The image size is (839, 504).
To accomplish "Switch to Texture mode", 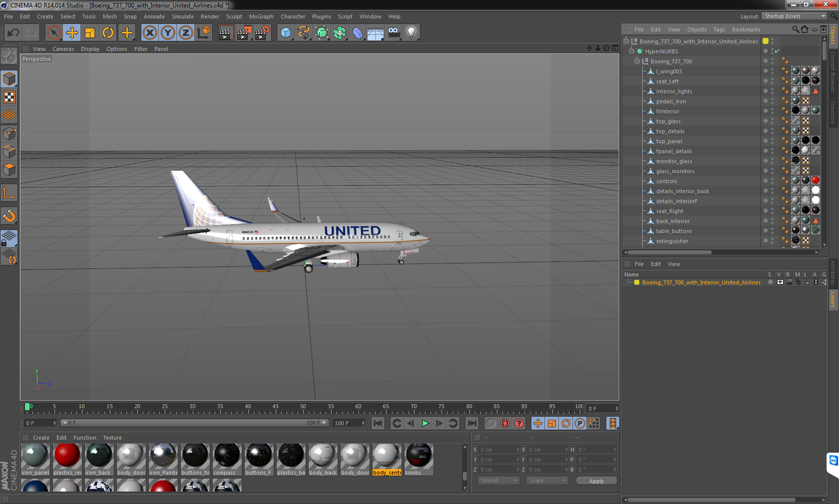I will click(x=9, y=97).
